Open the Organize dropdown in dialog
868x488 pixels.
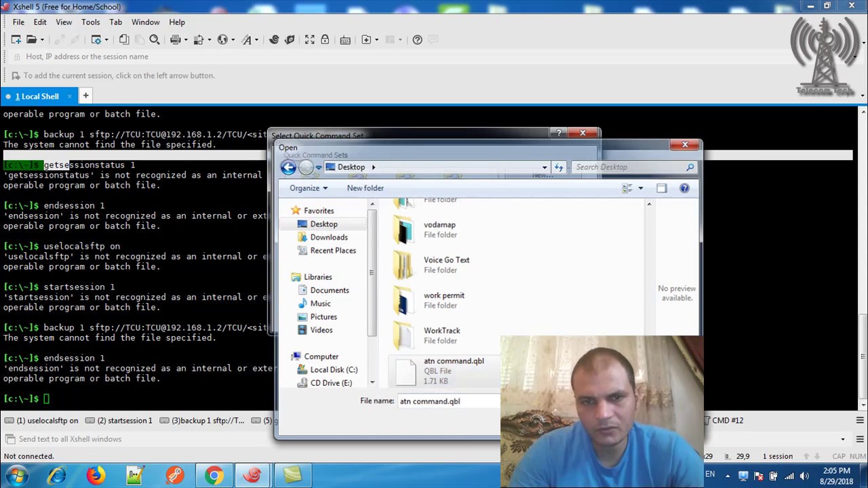[309, 188]
